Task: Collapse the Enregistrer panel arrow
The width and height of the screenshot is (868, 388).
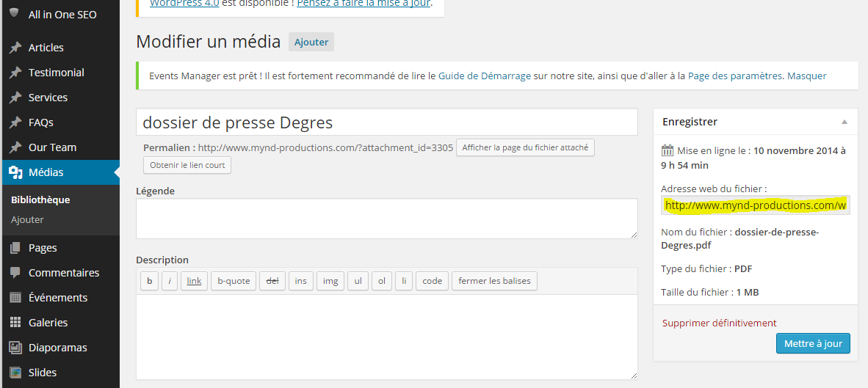Action: [845, 122]
